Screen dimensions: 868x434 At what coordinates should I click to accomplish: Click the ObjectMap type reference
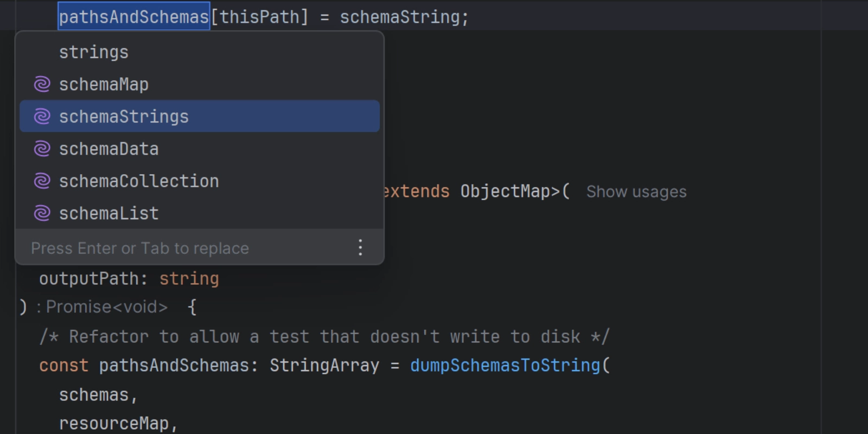(505, 192)
